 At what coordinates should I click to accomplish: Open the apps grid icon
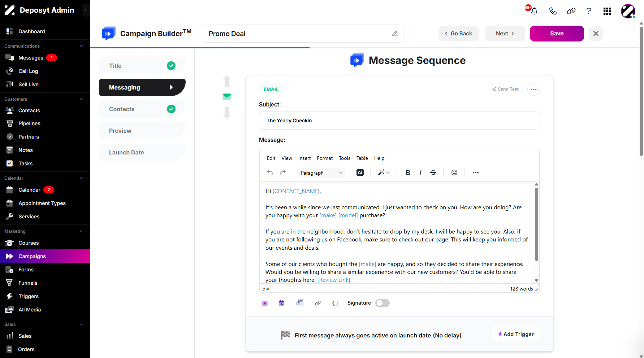607,11
